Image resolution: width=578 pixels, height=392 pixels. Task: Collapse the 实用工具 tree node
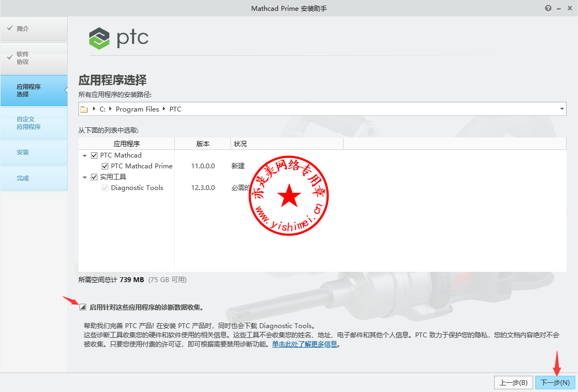coord(85,178)
